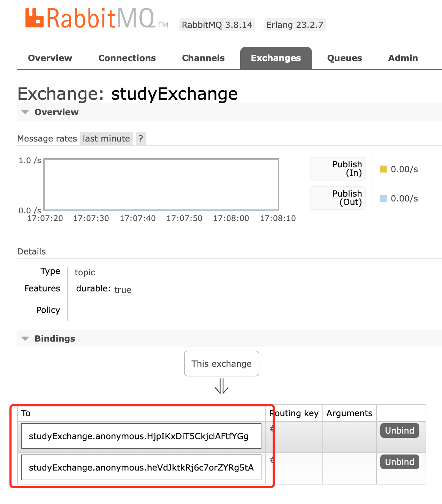Open the message rates help question mark
Image resolution: width=442 pixels, height=504 pixels.
[141, 138]
